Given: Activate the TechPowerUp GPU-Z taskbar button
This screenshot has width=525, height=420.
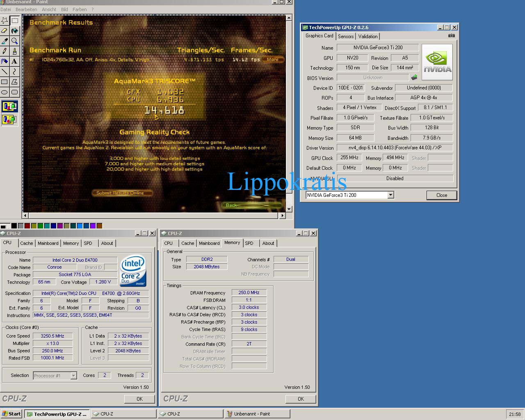Looking at the screenshot, I should click(x=57, y=414).
